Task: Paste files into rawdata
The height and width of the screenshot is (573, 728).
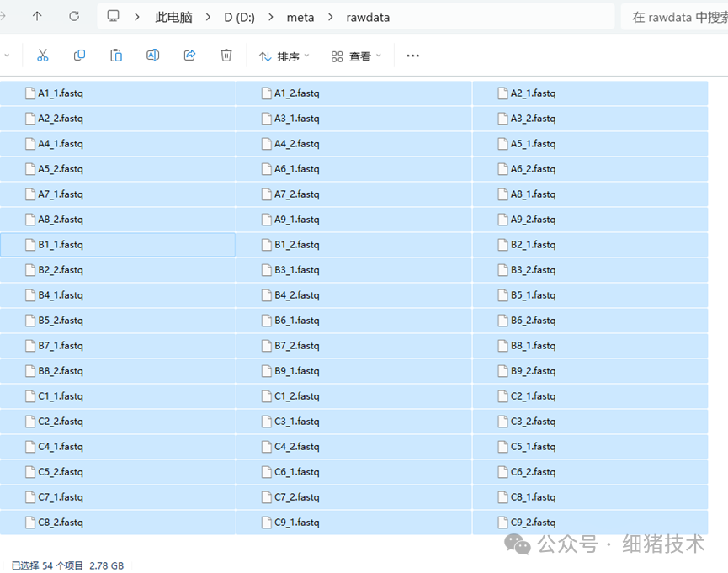Action: tap(115, 56)
